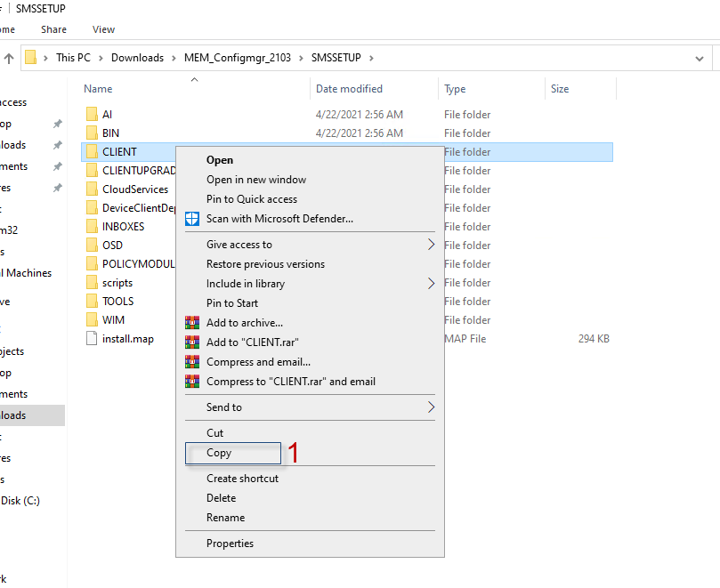Open the Share ribbon tab

tap(53, 29)
